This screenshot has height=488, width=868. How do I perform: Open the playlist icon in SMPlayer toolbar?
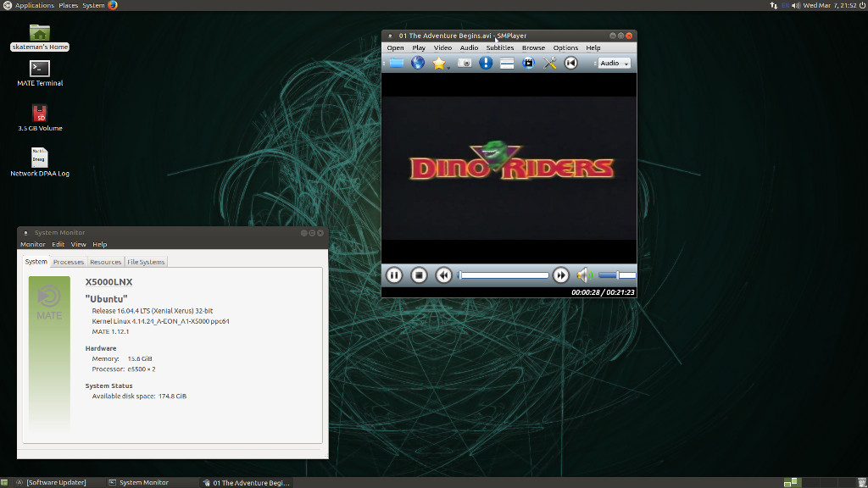pyautogui.click(x=507, y=63)
